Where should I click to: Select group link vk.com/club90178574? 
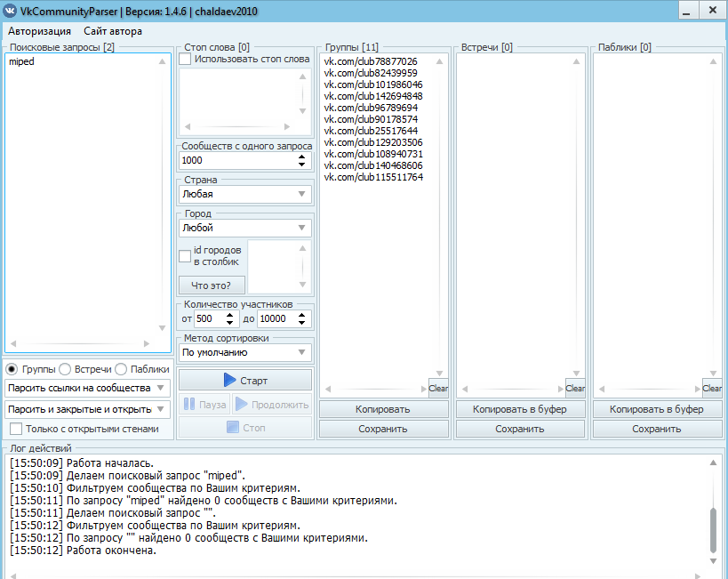click(x=371, y=119)
